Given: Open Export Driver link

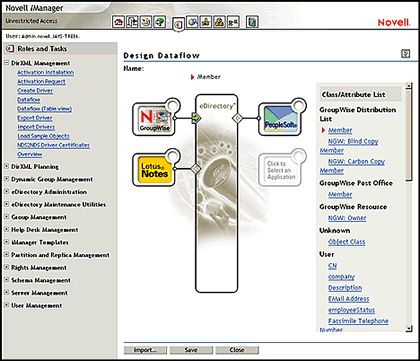Looking at the screenshot, I should click(35, 118).
